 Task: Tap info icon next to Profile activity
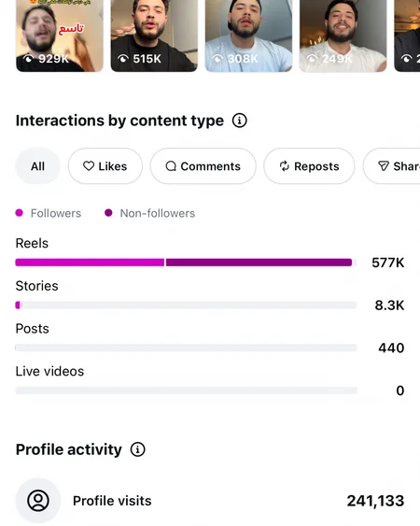coord(137,449)
